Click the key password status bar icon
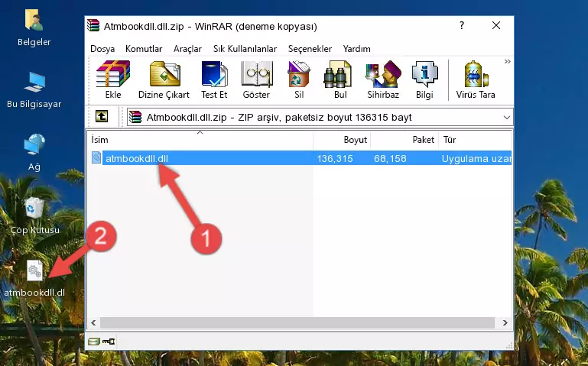 click(x=109, y=341)
